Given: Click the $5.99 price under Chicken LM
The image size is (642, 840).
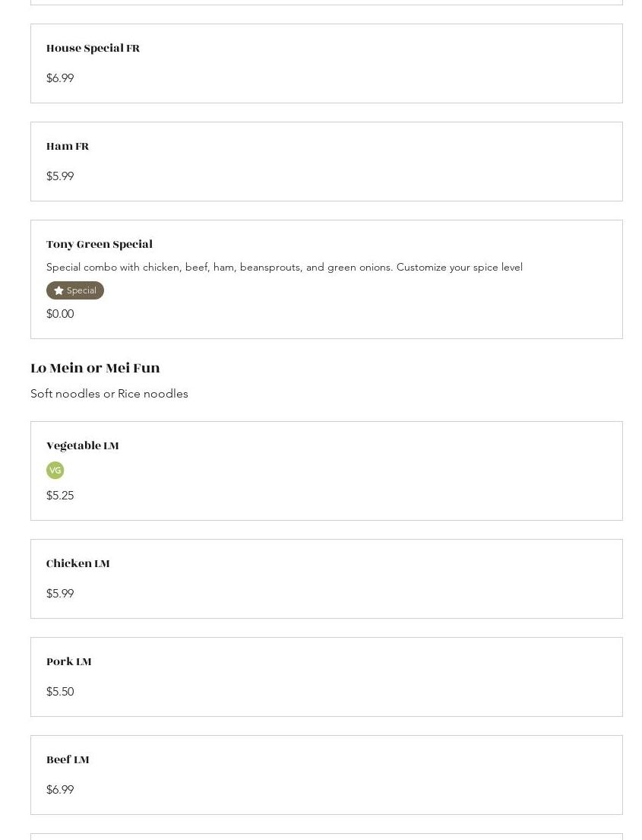Looking at the screenshot, I should click(60, 594).
